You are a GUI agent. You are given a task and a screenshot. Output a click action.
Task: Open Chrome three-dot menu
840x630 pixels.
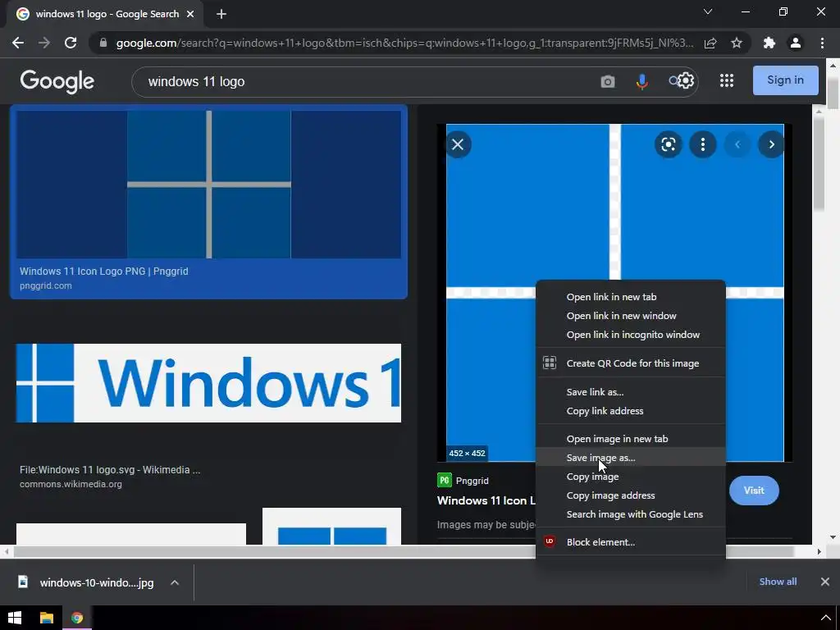point(822,43)
